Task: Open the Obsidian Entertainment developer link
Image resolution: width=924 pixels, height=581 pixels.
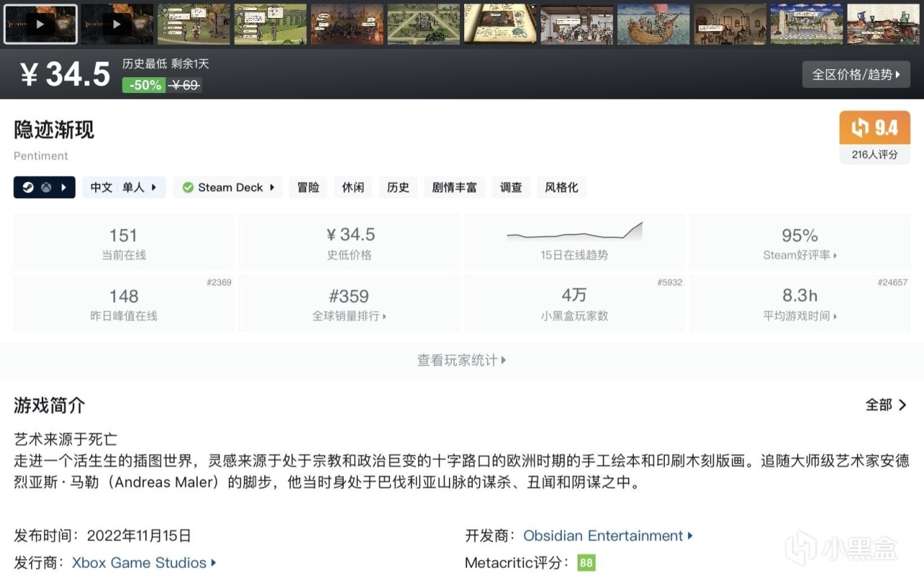Action: pyautogui.click(x=608, y=536)
